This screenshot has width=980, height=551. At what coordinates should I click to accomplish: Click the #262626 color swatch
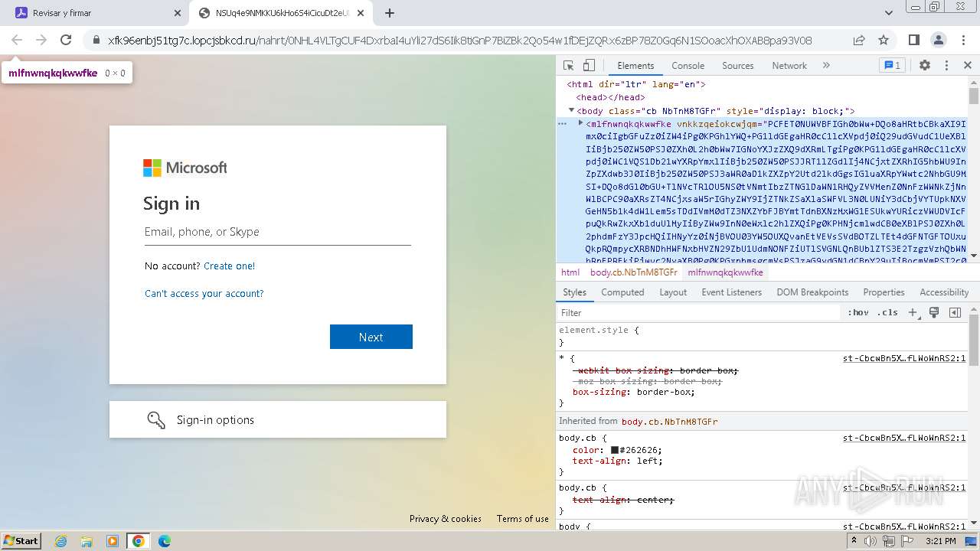pos(614,450)
